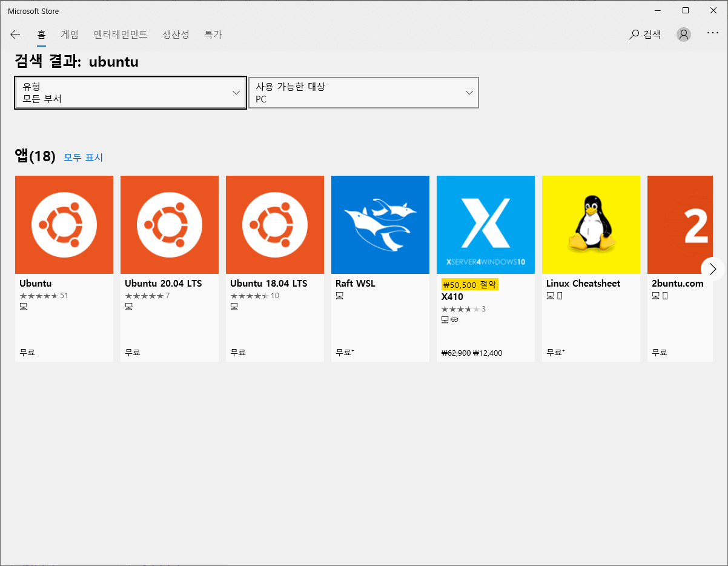Click the 무료+ price on Raft WSL card
Screen dimensions: 728x566
point(345,352)
